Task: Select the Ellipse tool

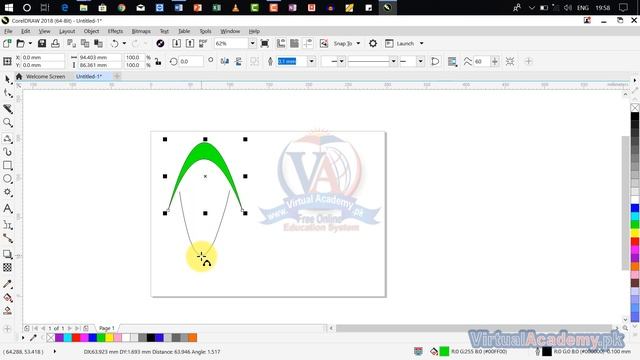Action: pos(8,179)
